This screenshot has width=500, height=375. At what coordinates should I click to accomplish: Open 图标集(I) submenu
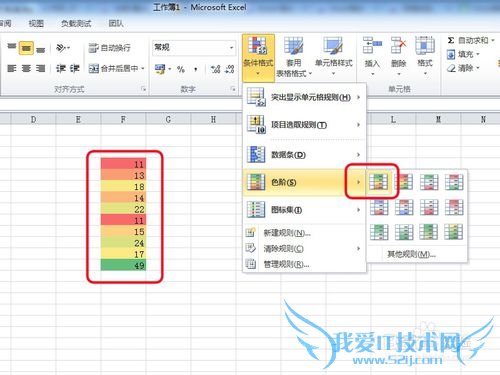click(305, 209)
